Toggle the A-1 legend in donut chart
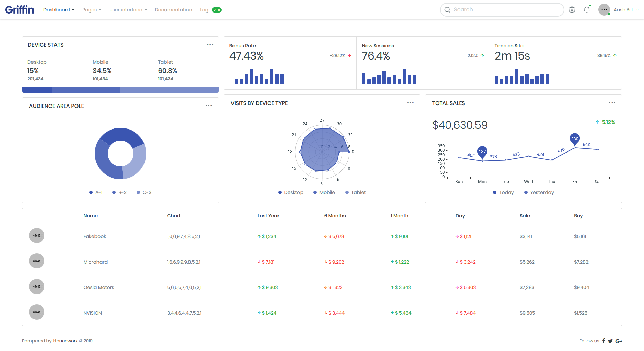The height and width of the screenshot is (351, 644). tap(96, 192)
